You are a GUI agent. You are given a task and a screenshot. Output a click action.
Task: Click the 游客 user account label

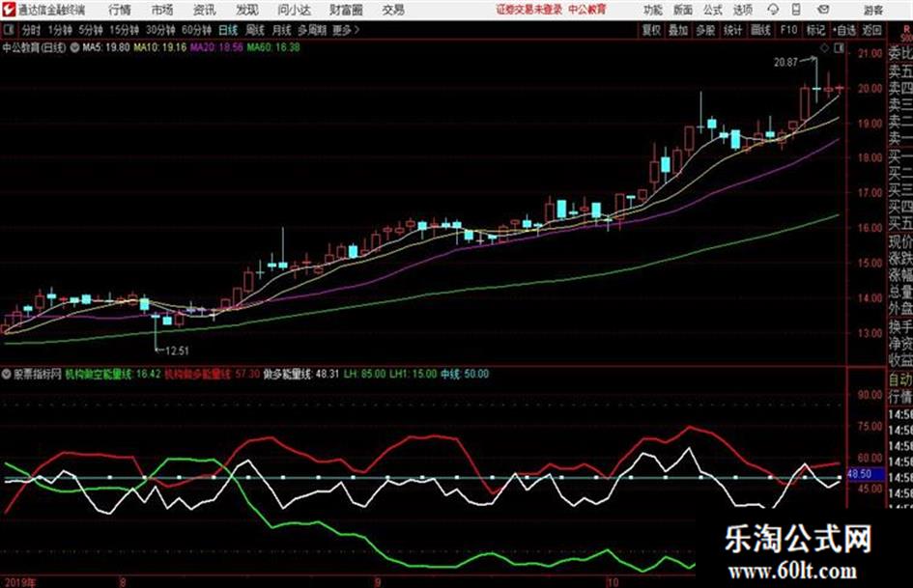873,10
